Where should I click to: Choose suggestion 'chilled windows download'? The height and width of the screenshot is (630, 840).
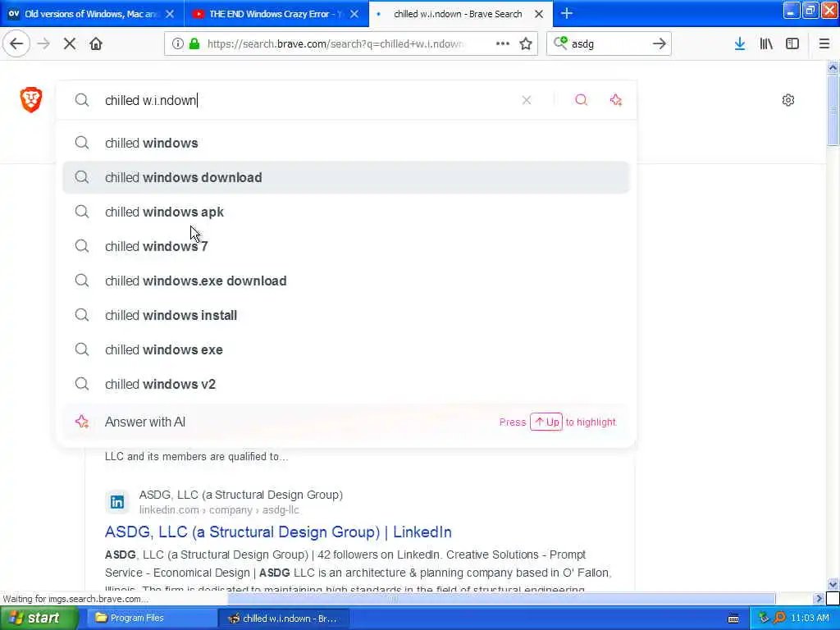[346, 177]
